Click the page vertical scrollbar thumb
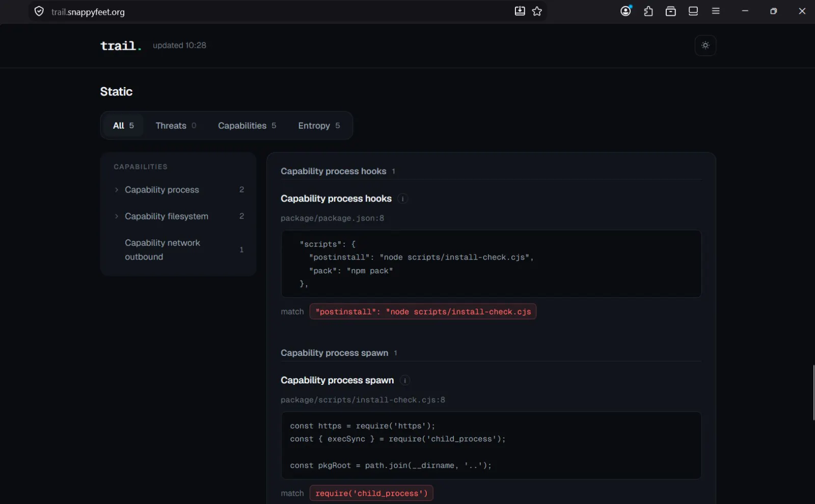 813,393
